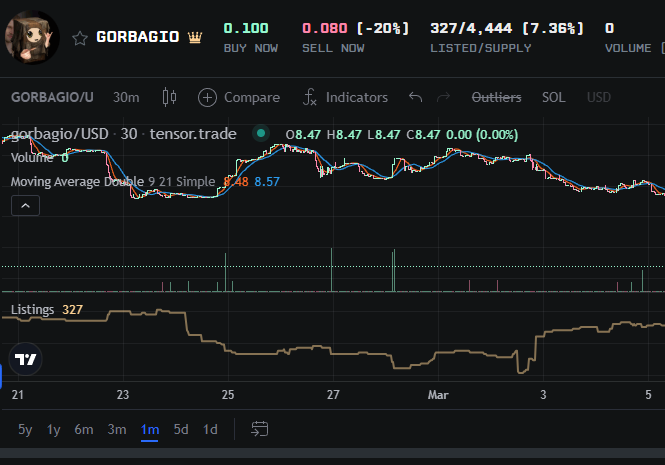This screenshot has width=665, height=465.
Task: Set the time range to 3m
Action: [x=117, y=429]
